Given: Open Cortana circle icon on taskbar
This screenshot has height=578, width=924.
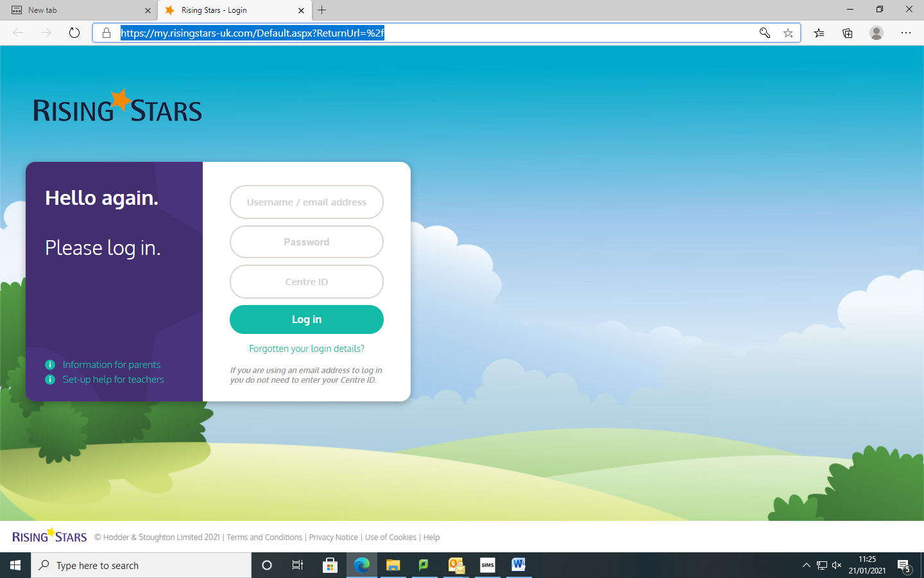Looking at the screenshot, I should point(267,565).
